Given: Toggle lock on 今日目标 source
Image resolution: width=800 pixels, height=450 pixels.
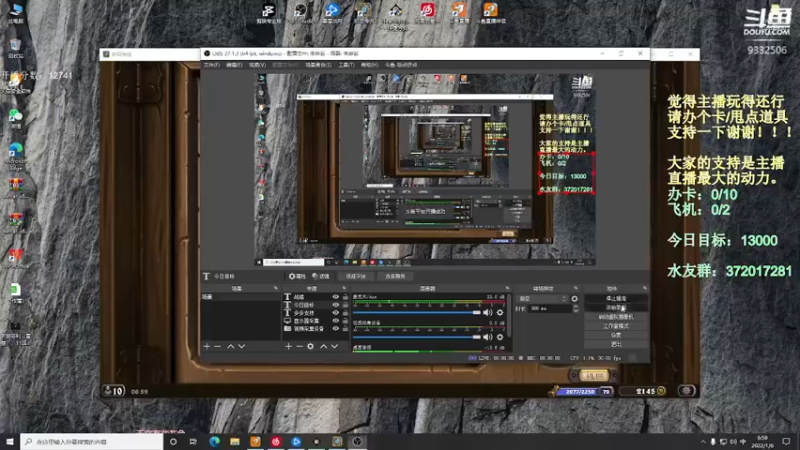Looking at the screenshot, I should [x=345, y=305].
